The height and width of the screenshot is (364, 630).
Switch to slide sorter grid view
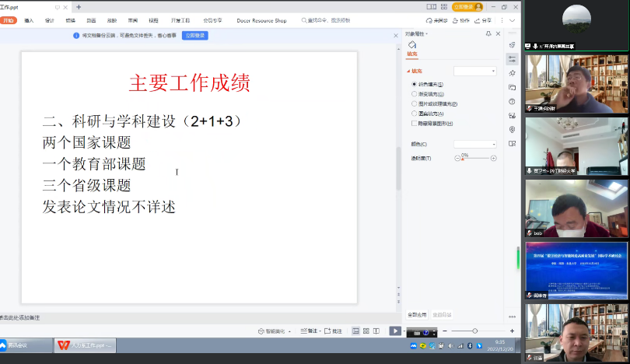click(366, 331)
